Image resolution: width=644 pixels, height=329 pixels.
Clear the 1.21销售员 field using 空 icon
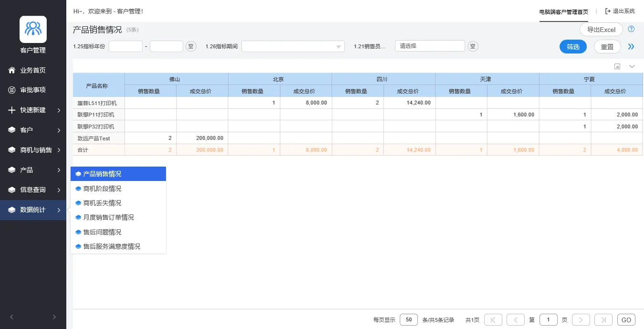[x=473, y=46]
